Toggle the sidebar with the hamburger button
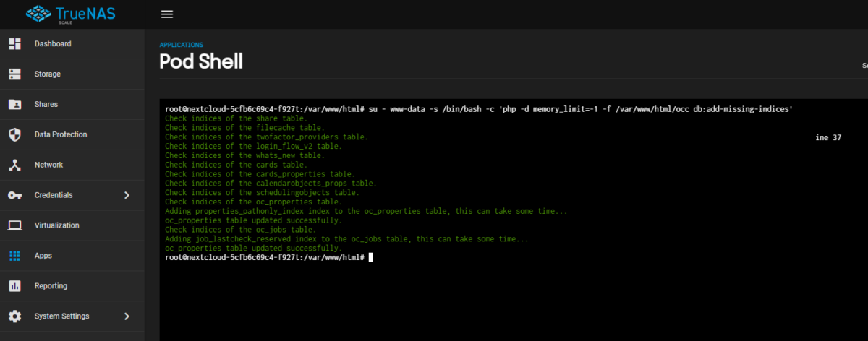The image size is (868, 341). point(167,14)
